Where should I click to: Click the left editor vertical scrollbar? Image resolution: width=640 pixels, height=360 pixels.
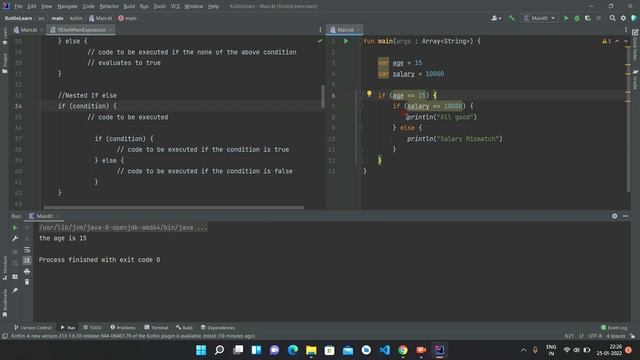pyautogui.click(x=323, y=96)
